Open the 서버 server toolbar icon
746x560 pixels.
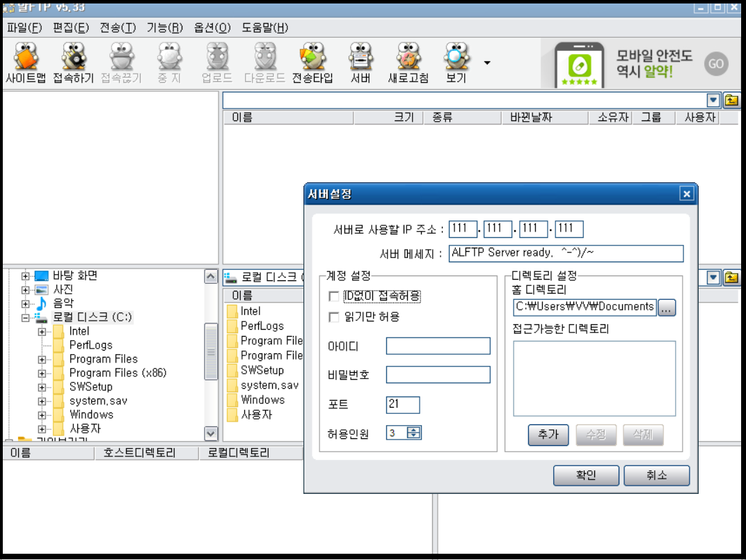pos(360,63)
